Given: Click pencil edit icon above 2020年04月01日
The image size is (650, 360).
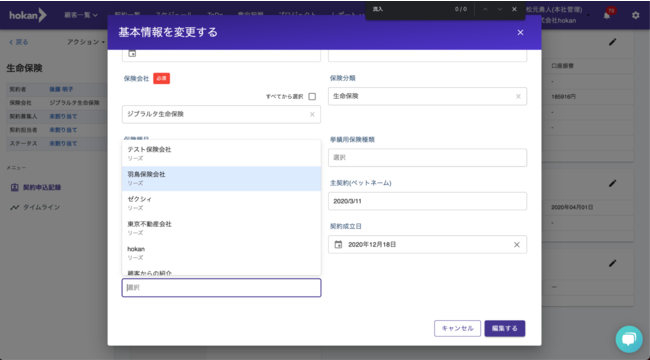Looking at the screenshot, I should 612,183.
